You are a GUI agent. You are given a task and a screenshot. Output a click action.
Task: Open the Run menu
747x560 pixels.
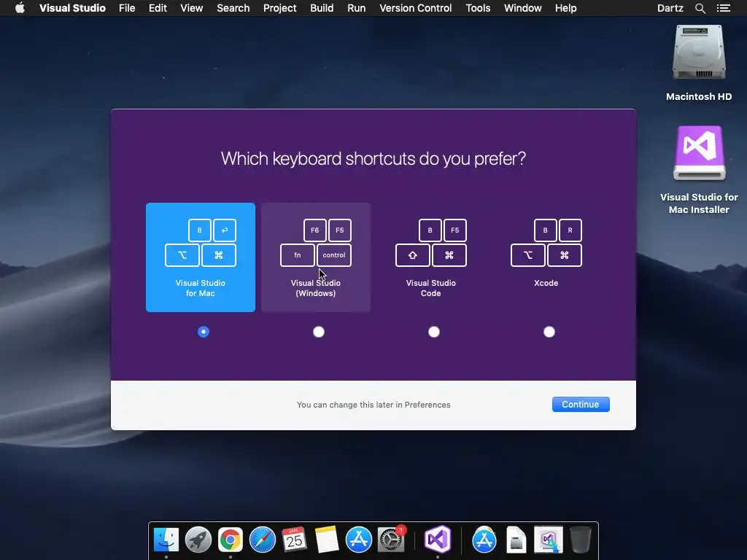click(356, 8)
